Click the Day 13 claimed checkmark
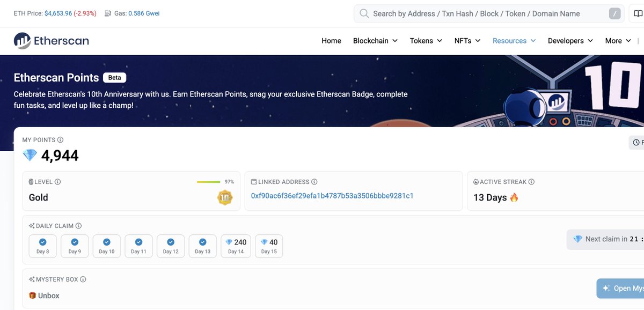644x310 pixels. tap(203, 242)
